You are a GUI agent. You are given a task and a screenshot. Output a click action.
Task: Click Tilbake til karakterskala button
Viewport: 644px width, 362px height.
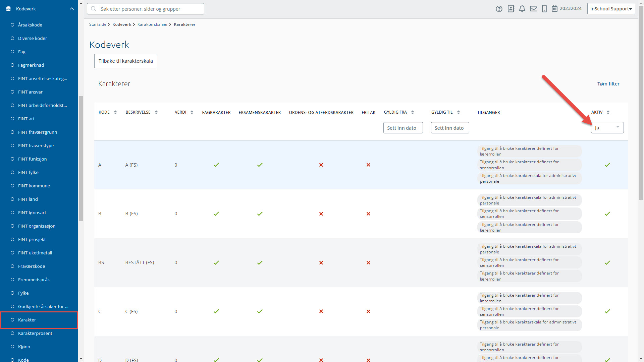(126, 61)
